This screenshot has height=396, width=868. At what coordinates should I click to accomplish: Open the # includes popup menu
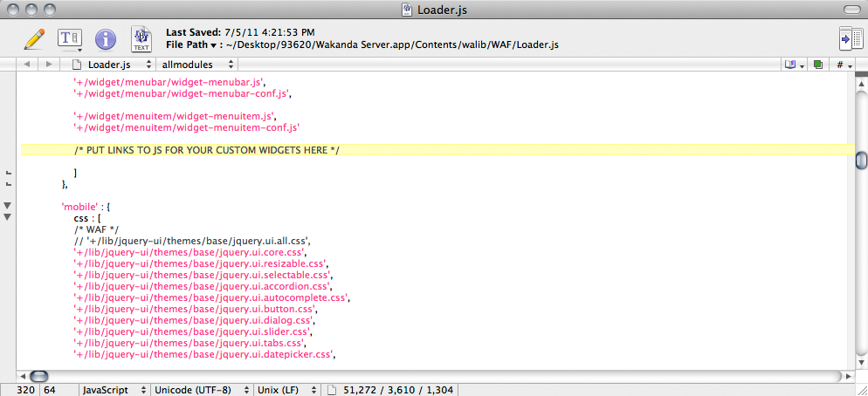843,65
